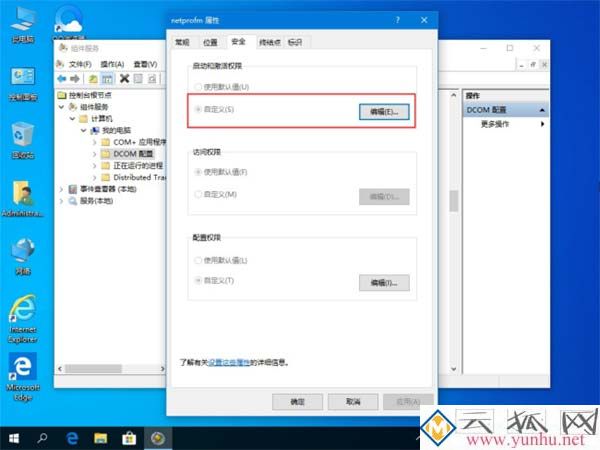This screenshot has height=450, width=600.
Task: Collapse the 计算机 tree node
Action: point(72,119)
